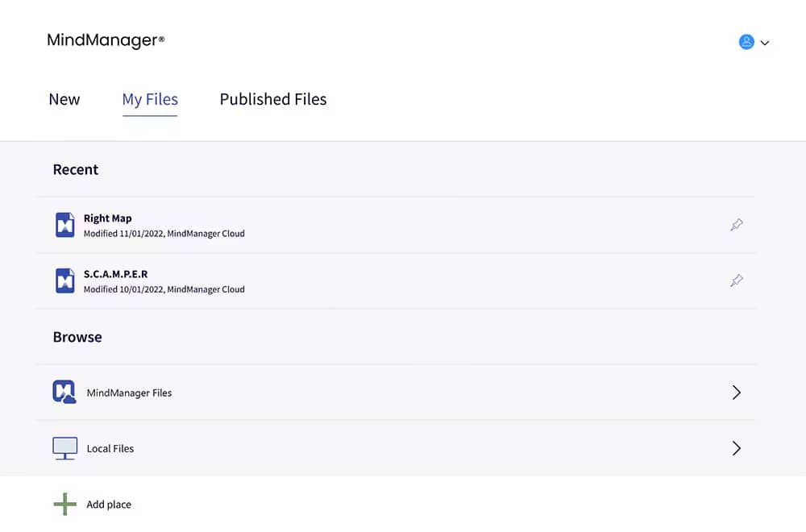This screenshot has width=806, height=532.
Task: Open the Right Map file link
Action: point(108,218)
